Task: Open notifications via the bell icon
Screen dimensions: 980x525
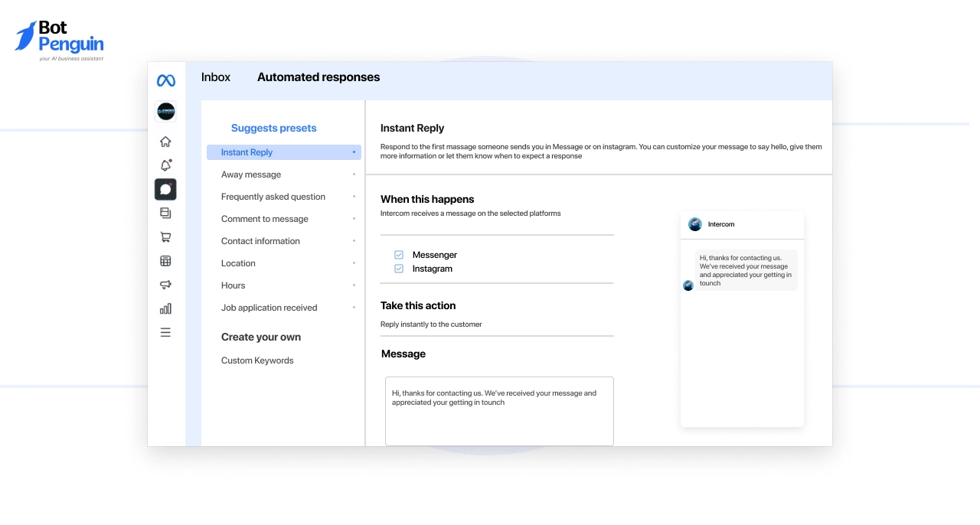Action: 165,165
